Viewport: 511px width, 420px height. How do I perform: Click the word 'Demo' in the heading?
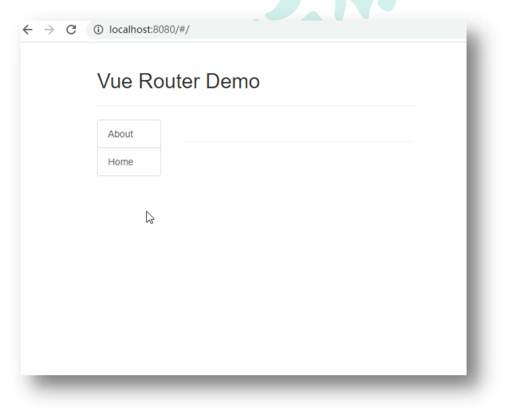tap(232, 81)
